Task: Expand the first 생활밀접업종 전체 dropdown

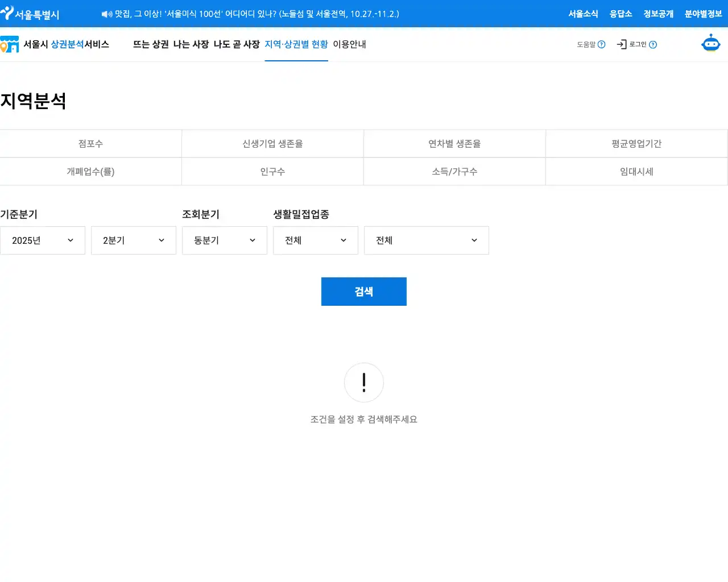Action: click(316, 240)
